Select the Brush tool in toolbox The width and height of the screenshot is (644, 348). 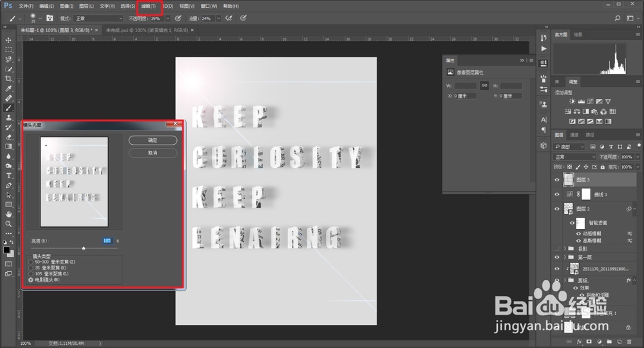coord(8,108)
